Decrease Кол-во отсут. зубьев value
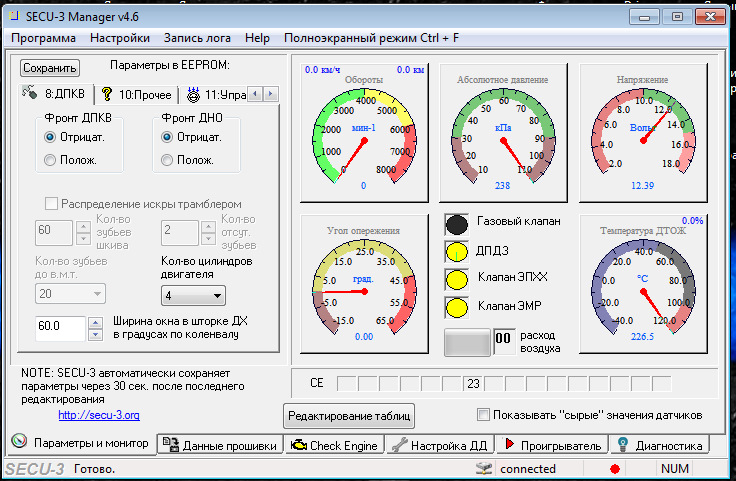736x481 pixels. (x=208, y=239)
